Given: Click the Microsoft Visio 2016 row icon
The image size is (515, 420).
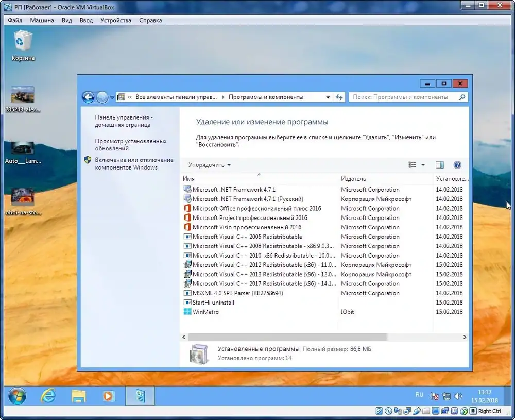Looking at the screenshot, I should pos(187,227).
